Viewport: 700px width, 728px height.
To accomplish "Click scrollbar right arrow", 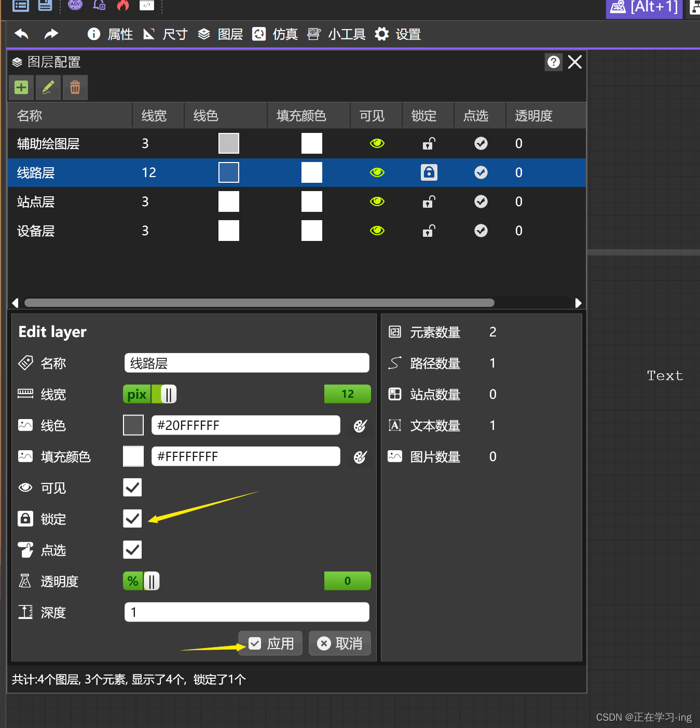I will (579, 303).
